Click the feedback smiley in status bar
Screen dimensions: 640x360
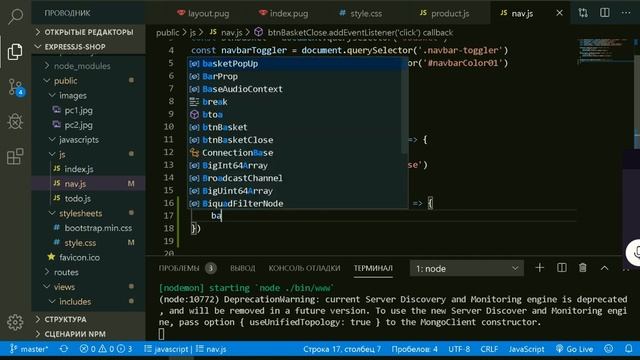[x=609, y=349]
